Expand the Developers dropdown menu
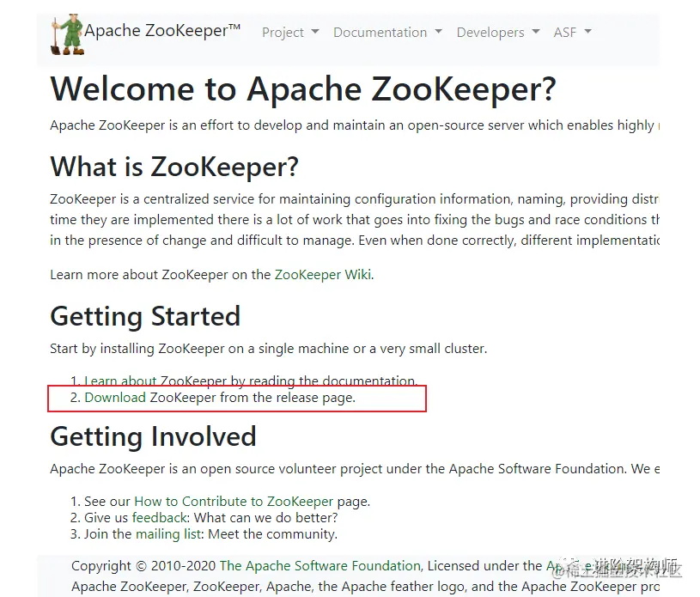Image resolution: width=700 pixels, height=597 pixels. tap(498, 32)
